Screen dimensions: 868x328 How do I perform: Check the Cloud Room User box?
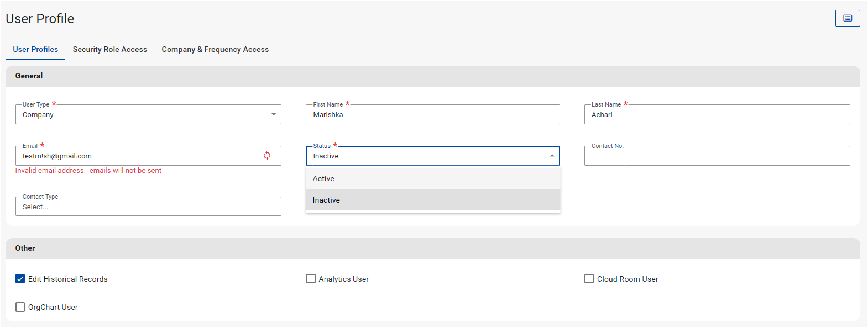(589, 279)
